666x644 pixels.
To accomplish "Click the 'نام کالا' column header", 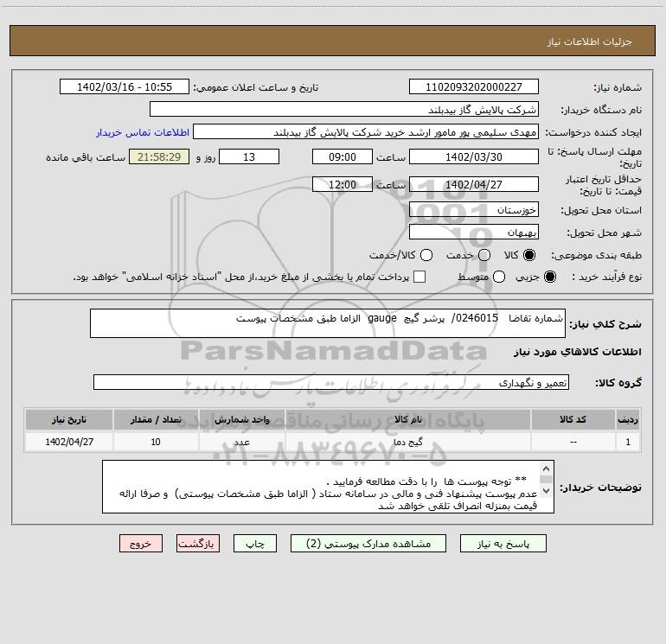I will point(407,419).
